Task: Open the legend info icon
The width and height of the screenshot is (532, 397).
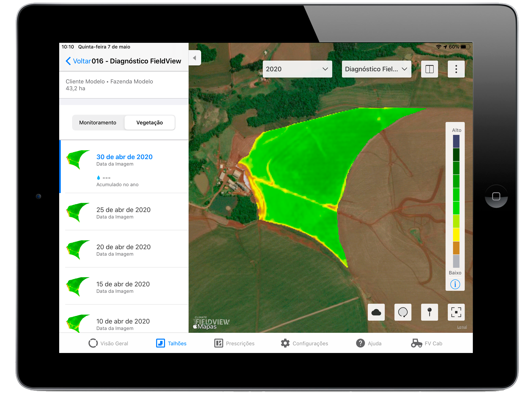Action: click(x=455, y=285)
